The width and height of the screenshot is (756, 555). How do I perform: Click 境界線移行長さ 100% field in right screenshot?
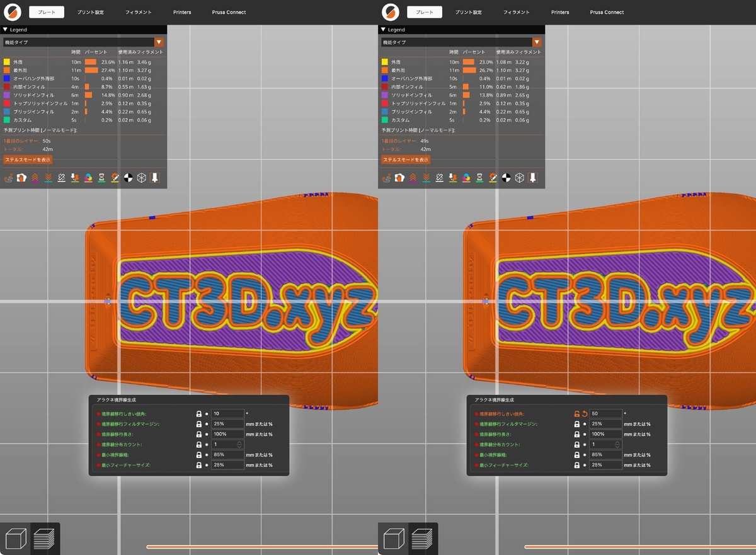point(605,434)
